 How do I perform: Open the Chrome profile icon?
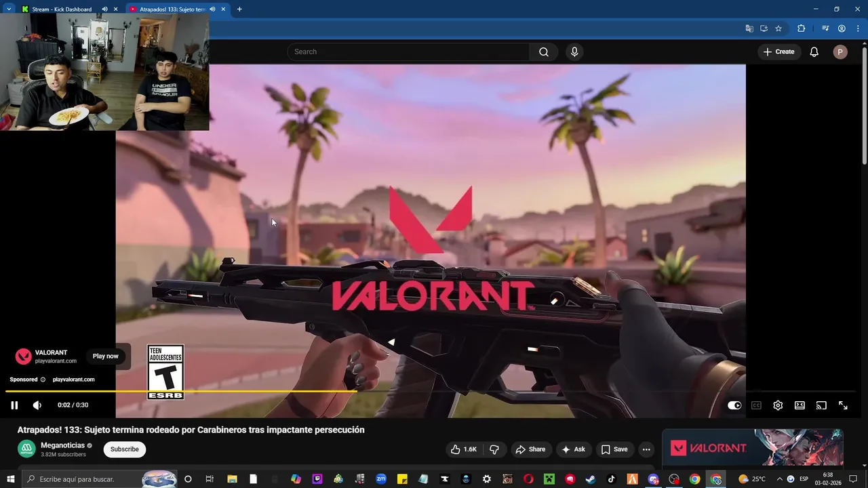[842, 28]
